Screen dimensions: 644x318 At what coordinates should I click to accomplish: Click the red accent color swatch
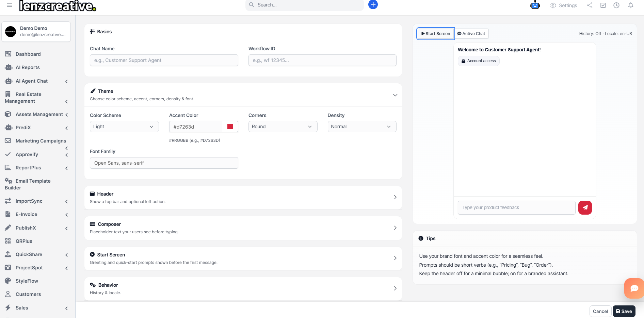point(230,126)
